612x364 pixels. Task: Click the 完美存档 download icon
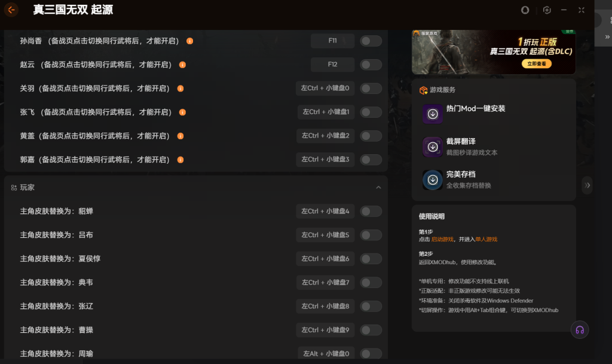pyautogui.click(x=433, y=179)
